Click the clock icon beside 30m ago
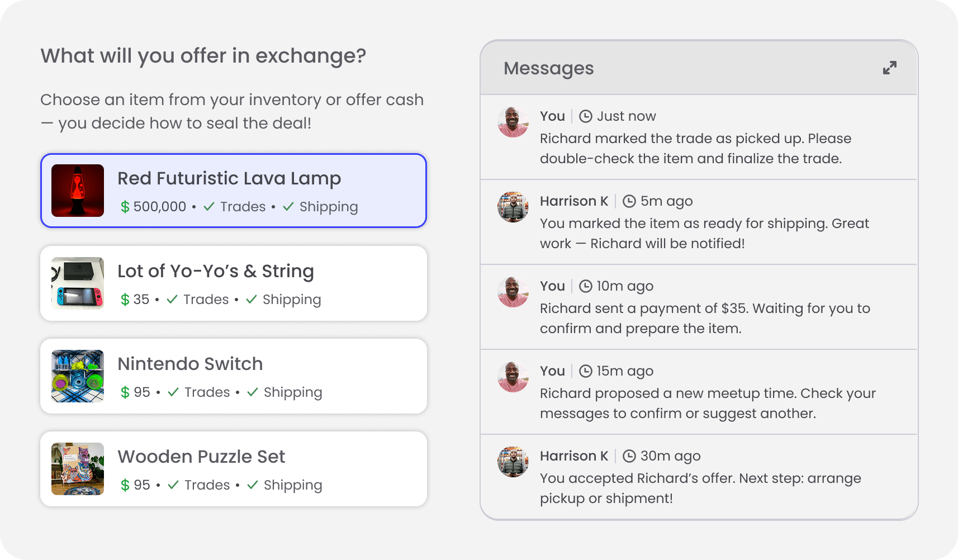 tap(629, 456)
